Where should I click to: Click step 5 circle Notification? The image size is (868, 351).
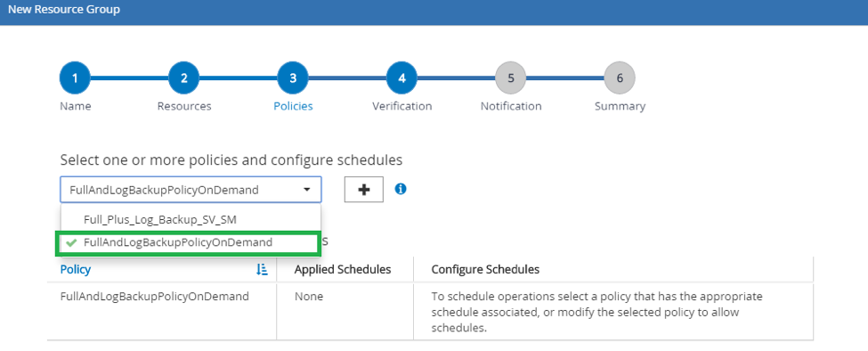510,78
